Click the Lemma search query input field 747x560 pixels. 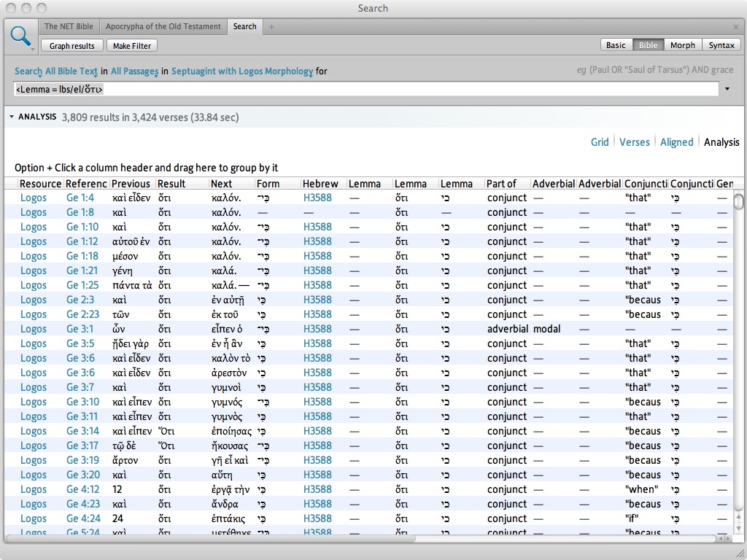tap(365, 89)
